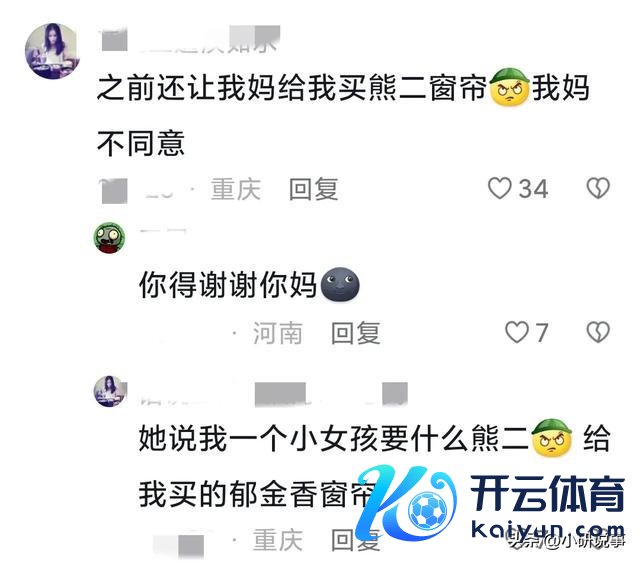Screen dimensions: 640x563
Task: Click the 开云体育 soccer logo watermark
Action: point(406,504)
